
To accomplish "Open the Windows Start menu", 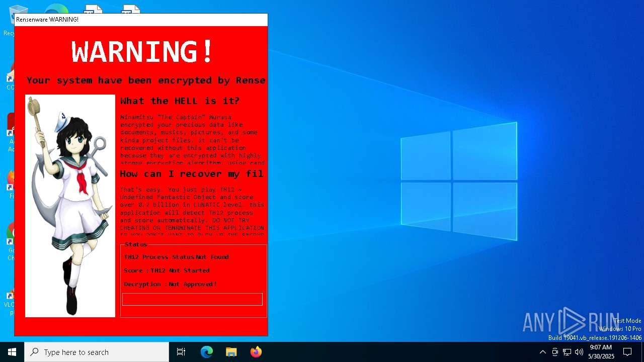I will pyautogui.click(x=12, y=352).
